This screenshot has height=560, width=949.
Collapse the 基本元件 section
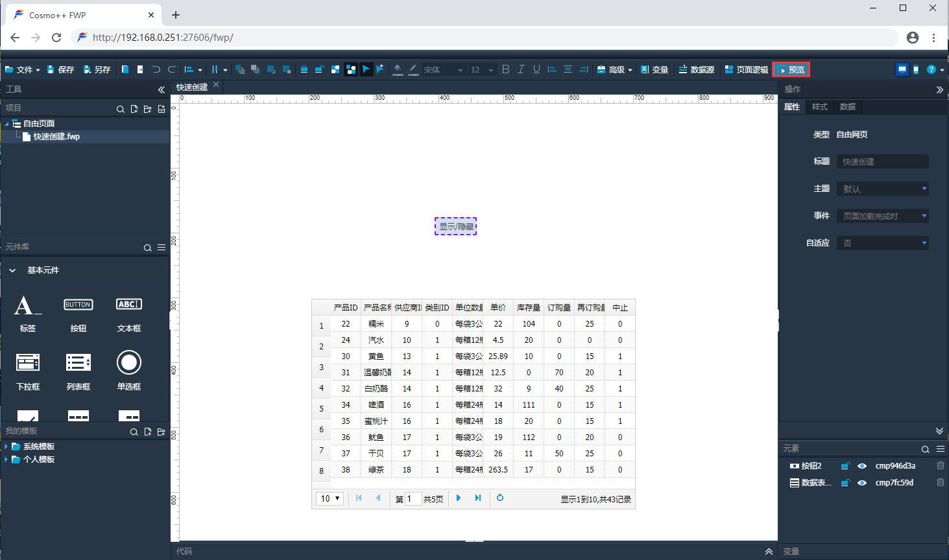click(x=12, y=270)
